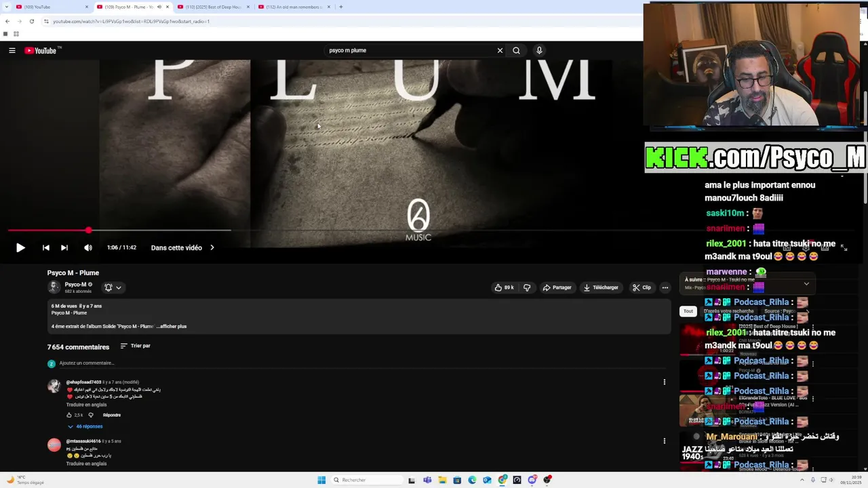Screen dimensions: 868x488
Task: Open the apps grid bookmark icon
Action: [16, 34]
